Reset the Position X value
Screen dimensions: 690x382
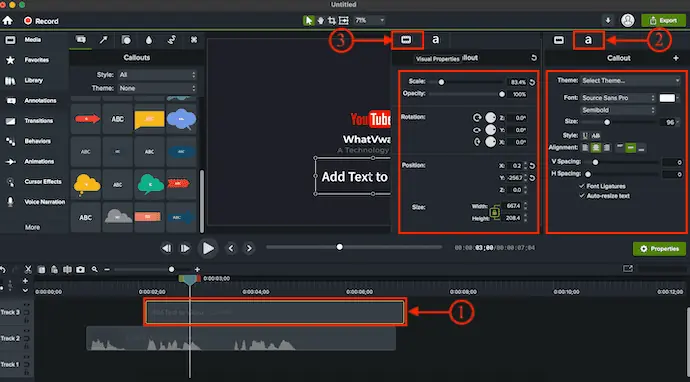coord(532,166)
